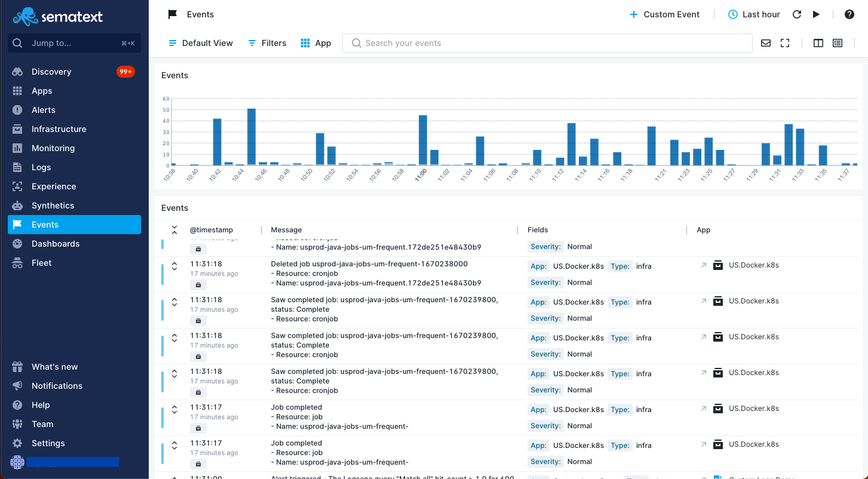Click the chart bar at 11:00
This screenshot has height=479, width=868.
(x=423, y=140)
